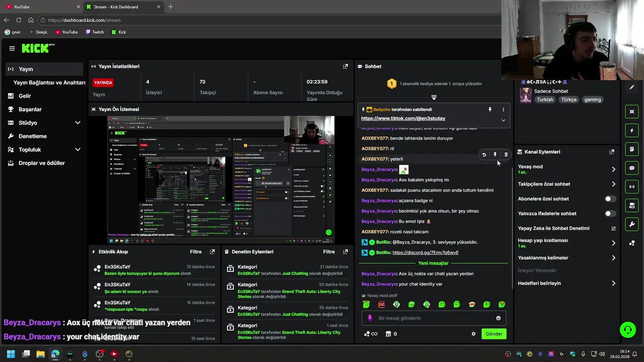Open Yayın Bağlantısı ve Anahtarı page
This screenshot has height=362, width=644.
[49, 82]
